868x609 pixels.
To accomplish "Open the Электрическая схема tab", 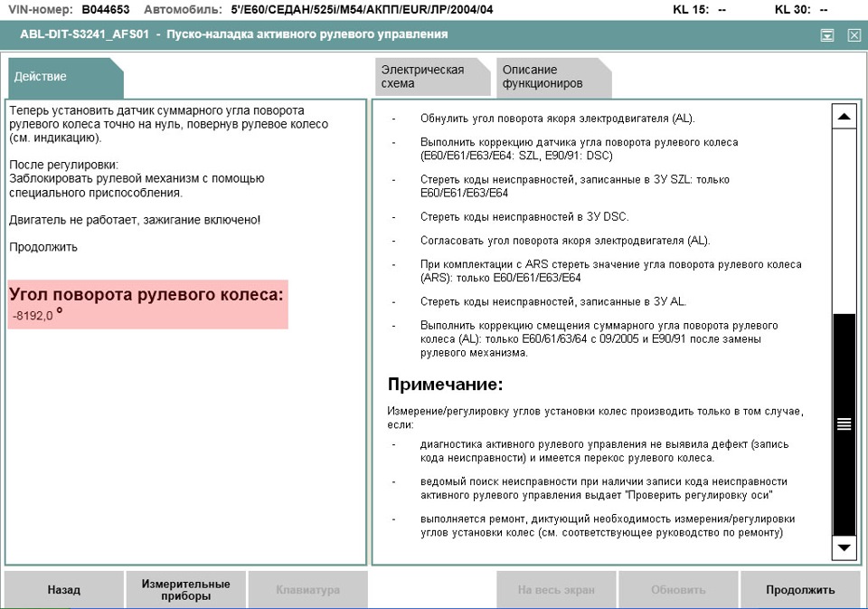I will click(432, 77).
